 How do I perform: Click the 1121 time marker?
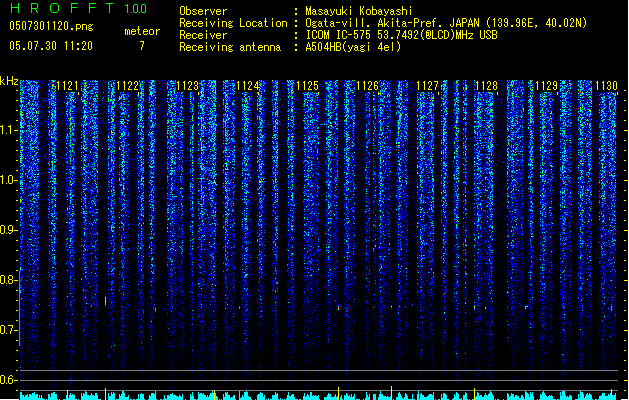click(67, 86)
